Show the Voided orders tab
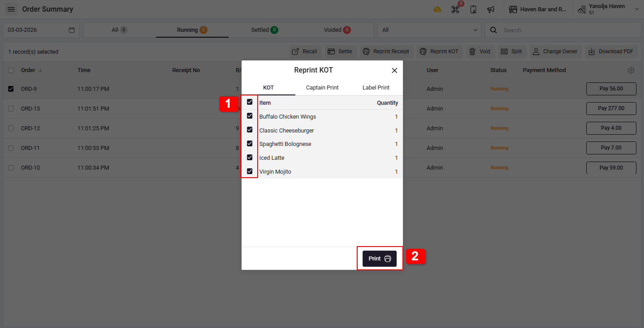This screenshot has width=644, height=328. point(337,30)
